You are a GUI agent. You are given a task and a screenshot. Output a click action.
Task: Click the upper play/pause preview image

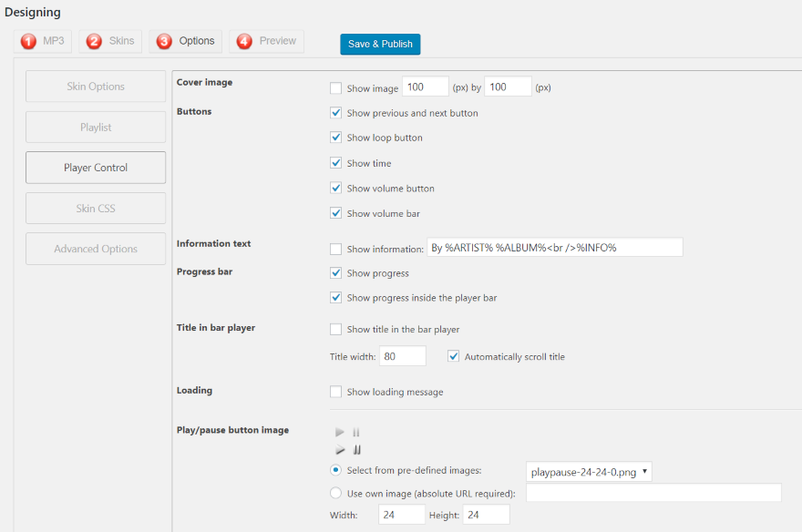(348, 433)
